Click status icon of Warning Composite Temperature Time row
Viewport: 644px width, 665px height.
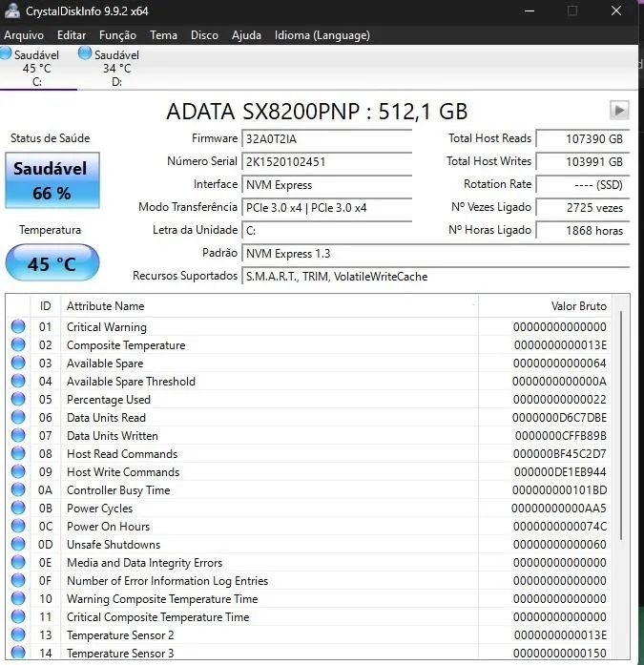pyautogui.click(x=18, y=598)
